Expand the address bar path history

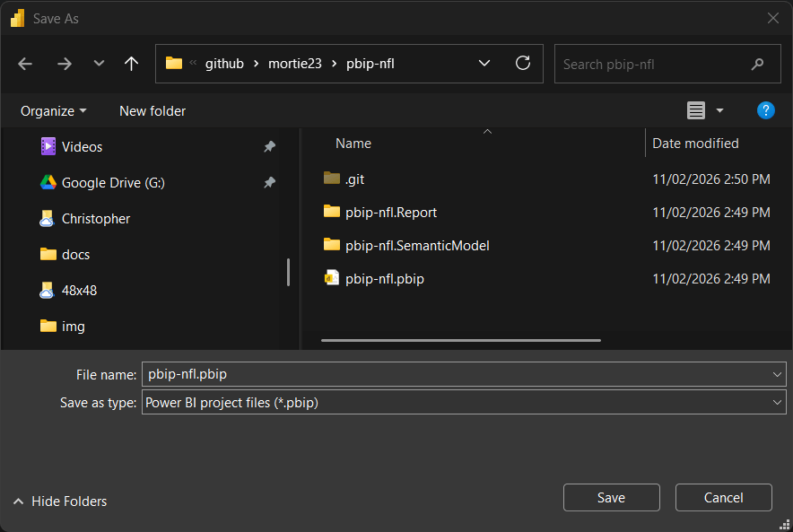484,64
